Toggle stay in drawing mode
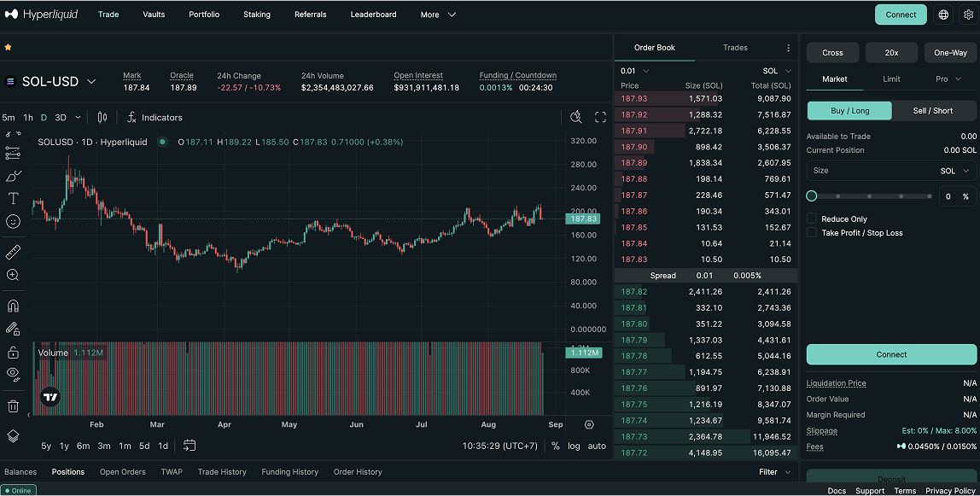 (x=13, y=329)
